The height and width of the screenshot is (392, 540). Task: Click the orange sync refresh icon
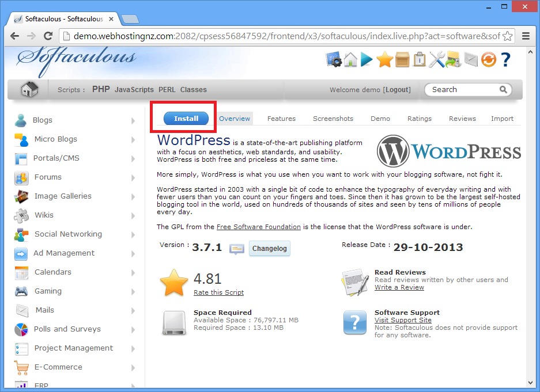[x=488, y=59]
